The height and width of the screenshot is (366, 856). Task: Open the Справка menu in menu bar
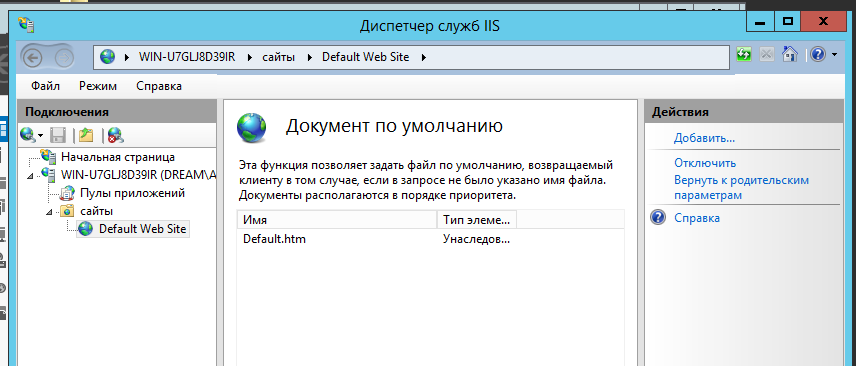tap(159, 86)
